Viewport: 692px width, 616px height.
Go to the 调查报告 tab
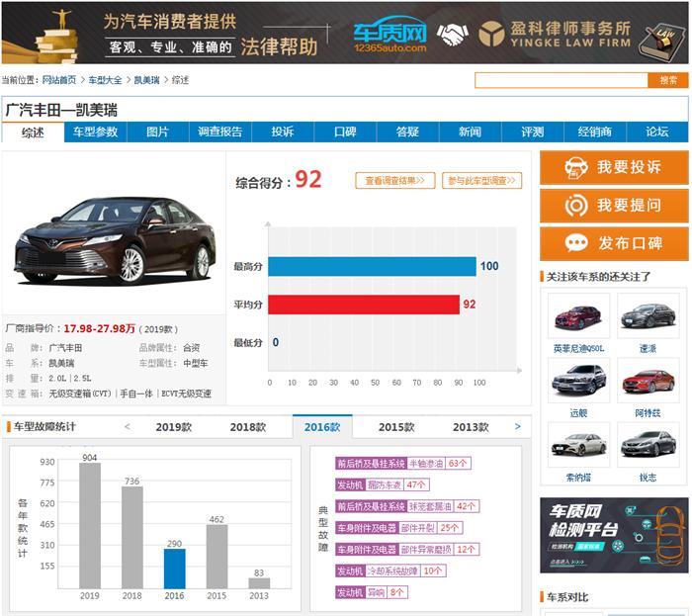coord(220,132)
